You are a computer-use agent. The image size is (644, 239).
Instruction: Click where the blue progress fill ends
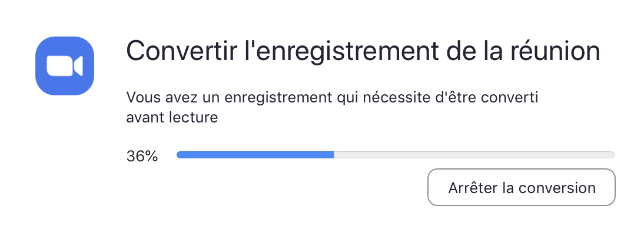click(x=333, y=155)
